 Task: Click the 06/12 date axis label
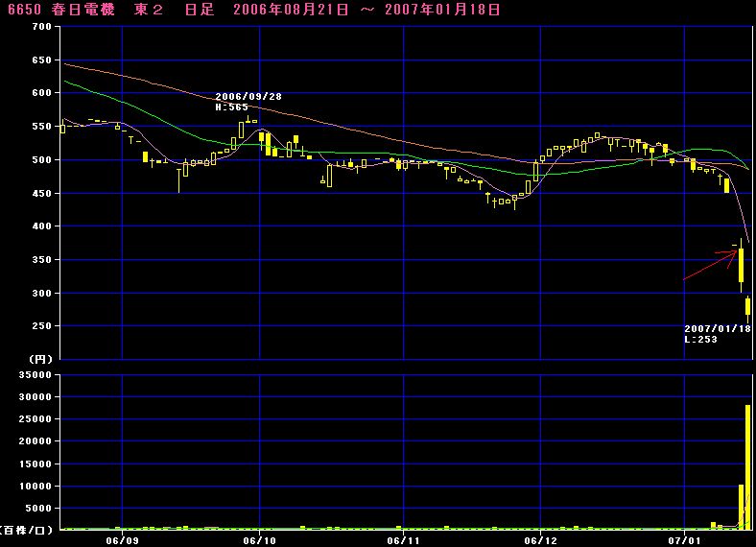coord(540,540)
